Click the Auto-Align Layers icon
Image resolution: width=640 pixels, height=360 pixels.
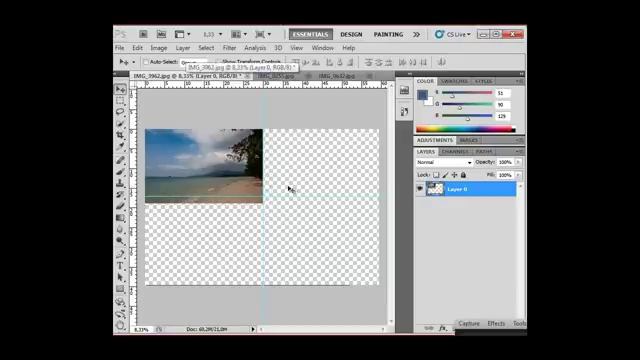441,62
